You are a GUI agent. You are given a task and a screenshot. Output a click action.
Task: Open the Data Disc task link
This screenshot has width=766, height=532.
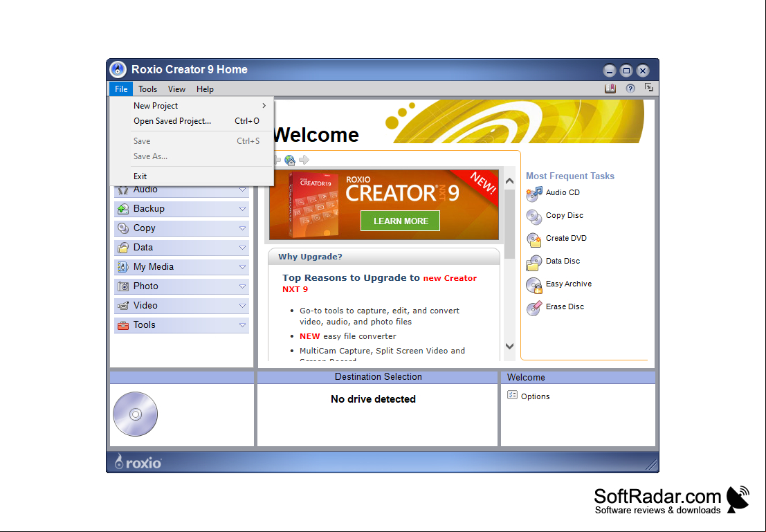[x=563, y=261]
